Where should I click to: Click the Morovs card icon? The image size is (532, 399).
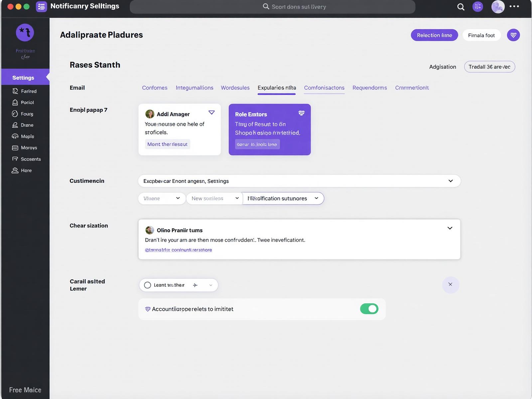pyautogui.click(x=15, y=148)
